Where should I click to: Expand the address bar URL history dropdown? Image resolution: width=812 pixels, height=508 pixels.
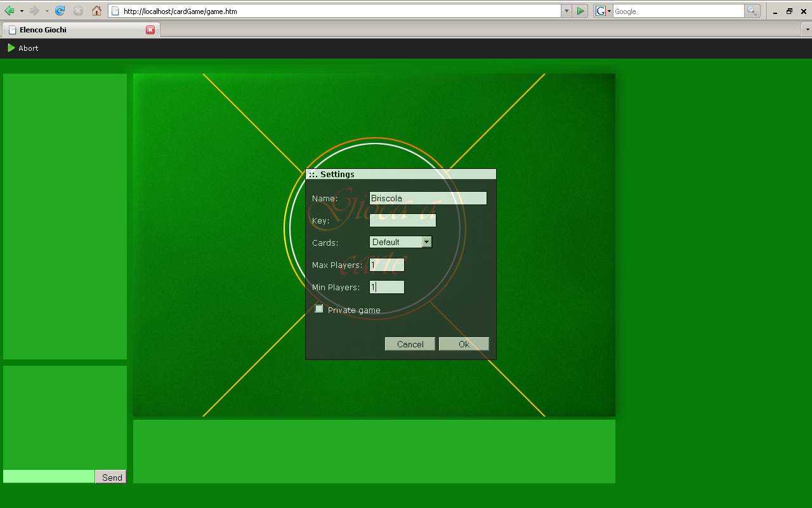566,11
